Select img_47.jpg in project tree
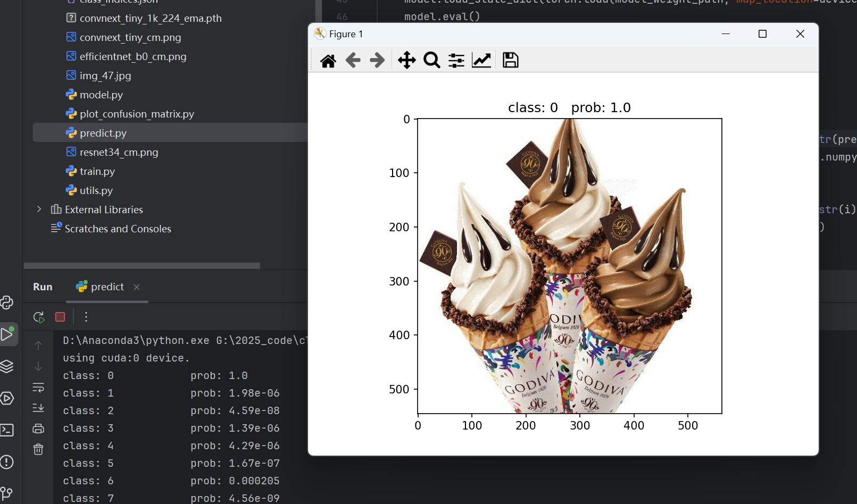This screenshot has width=857, height=504. [x=105, y=75]
